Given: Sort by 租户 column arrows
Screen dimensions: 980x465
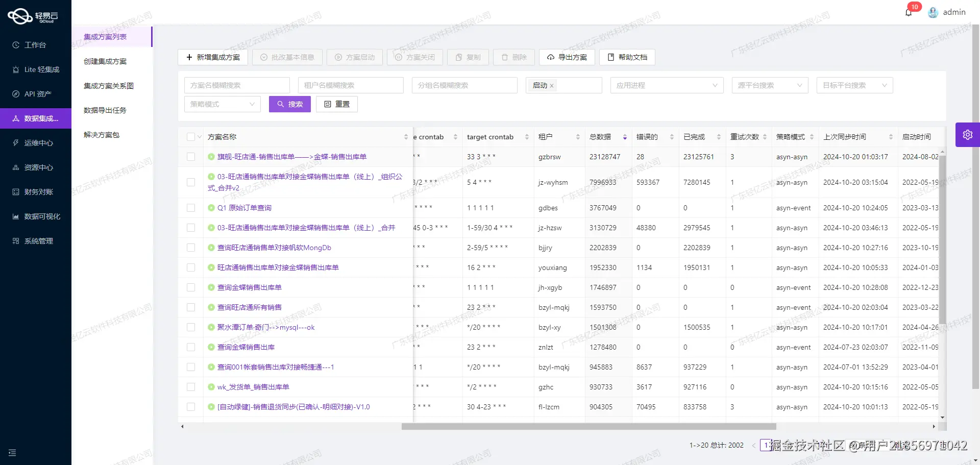Looking at the screenshot, I should click(x=578, y=137).
